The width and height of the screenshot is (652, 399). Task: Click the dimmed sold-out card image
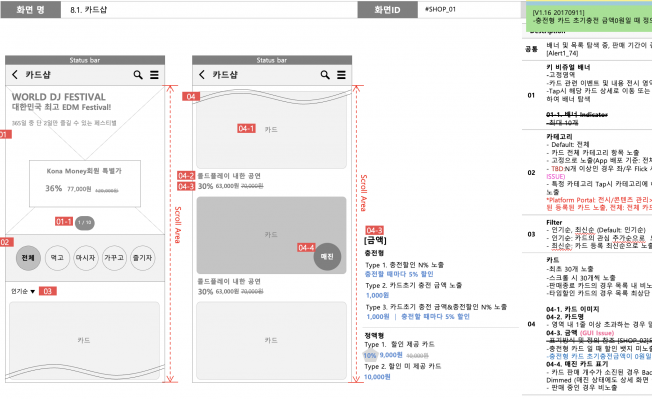pyautogui.click(x=271, y=235)
